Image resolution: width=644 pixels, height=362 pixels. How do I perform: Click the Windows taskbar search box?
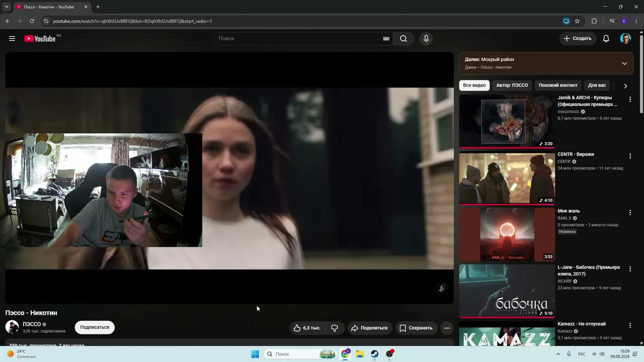300,354
